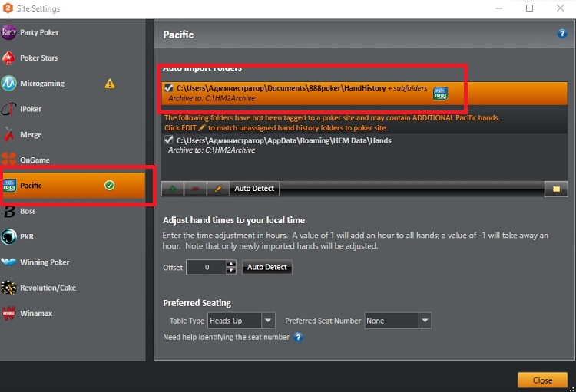Add a folder with the green plus button

tap(173, 189)
